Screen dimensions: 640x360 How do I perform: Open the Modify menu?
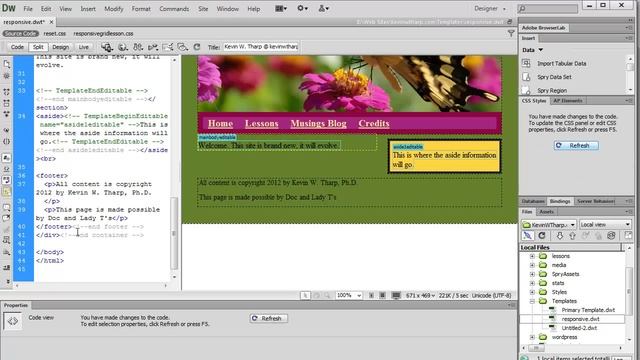coord(113,9)
